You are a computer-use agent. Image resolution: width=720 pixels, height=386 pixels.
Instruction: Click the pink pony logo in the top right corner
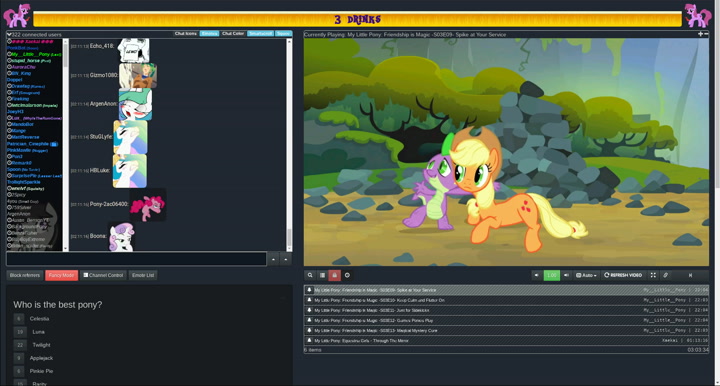click(x=698, y=15)
